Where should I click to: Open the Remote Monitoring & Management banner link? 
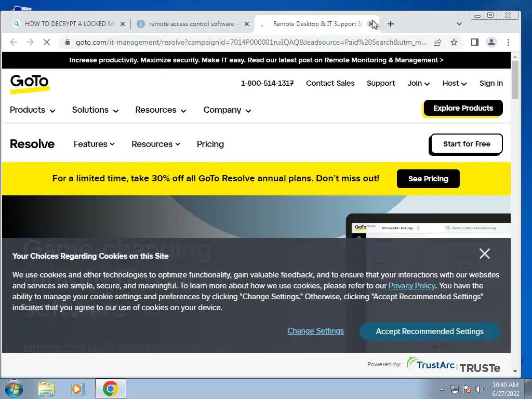click(256, 60)
